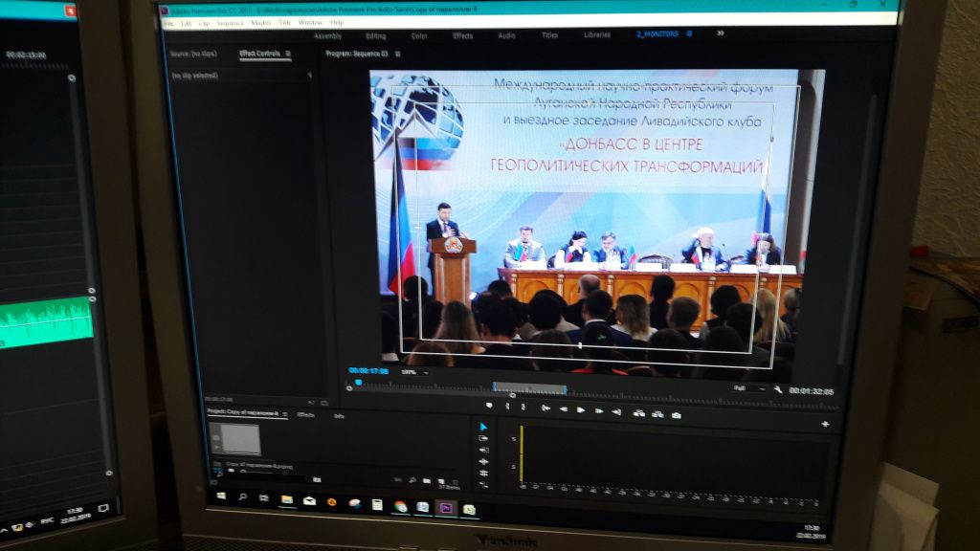980x551 pixels.
Task: Open the Sequence menu
Action: click(x=230, y=24)
